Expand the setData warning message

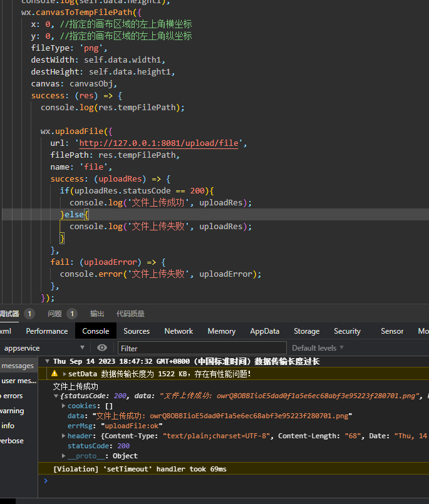pos(65,374)
